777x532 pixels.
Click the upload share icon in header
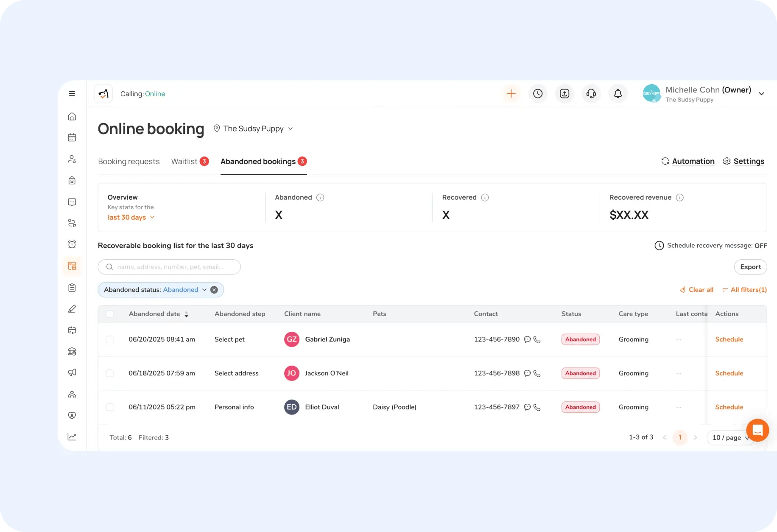[x=565, y=94]
